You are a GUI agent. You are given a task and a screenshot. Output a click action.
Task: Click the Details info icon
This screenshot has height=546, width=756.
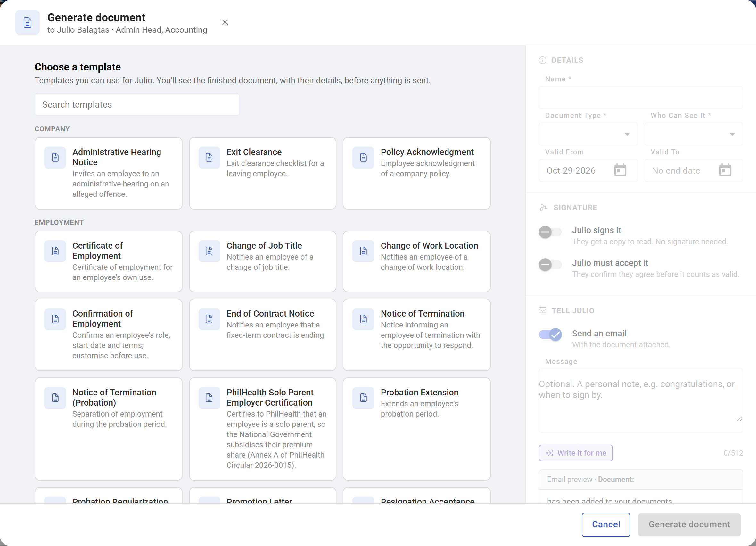pos(543,60)
